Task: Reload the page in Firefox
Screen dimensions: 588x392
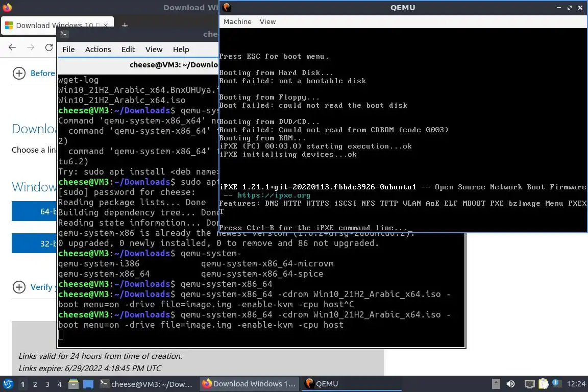Action: pos(49,47)
